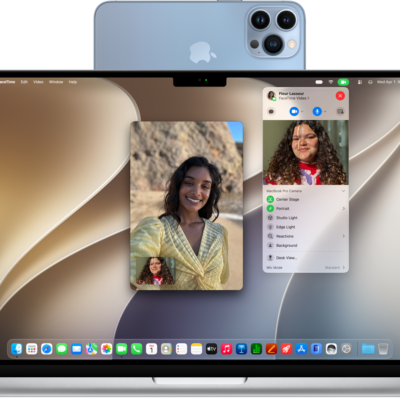
Task: Open Calendar from the Dock
Action: (x=152, y=349)
